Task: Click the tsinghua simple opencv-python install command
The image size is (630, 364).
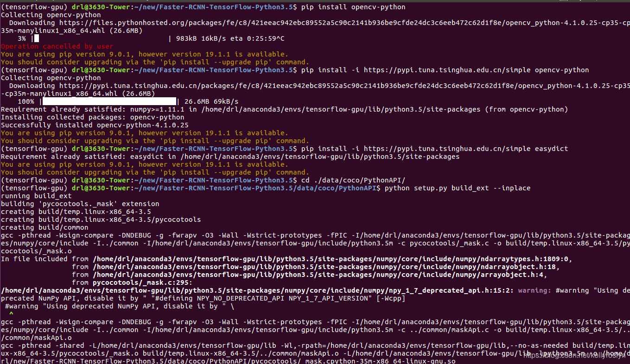Action: click(445, 70)
